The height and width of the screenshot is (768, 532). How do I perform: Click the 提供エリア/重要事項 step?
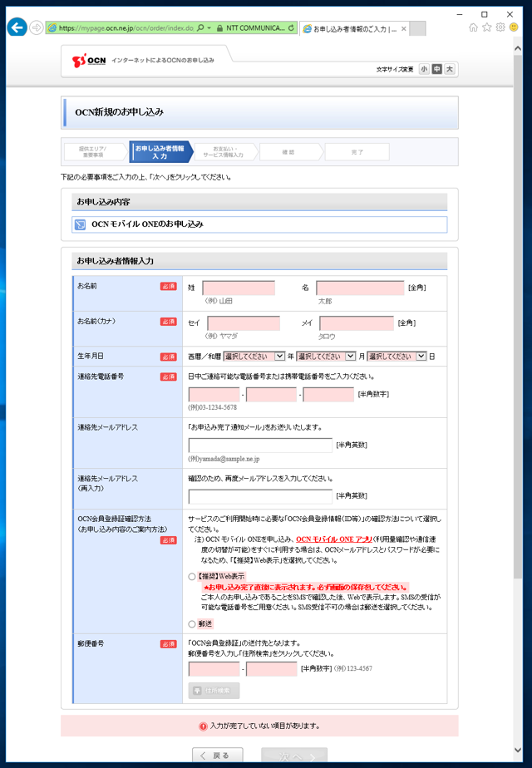click(x=94, y=152)
